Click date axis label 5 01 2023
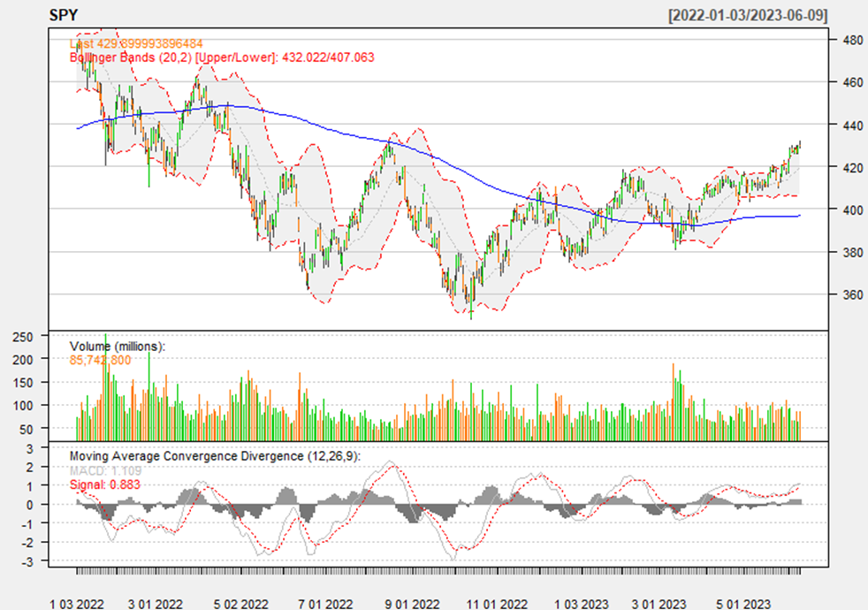The image size is (868, 610). click(x=744, y=603)
